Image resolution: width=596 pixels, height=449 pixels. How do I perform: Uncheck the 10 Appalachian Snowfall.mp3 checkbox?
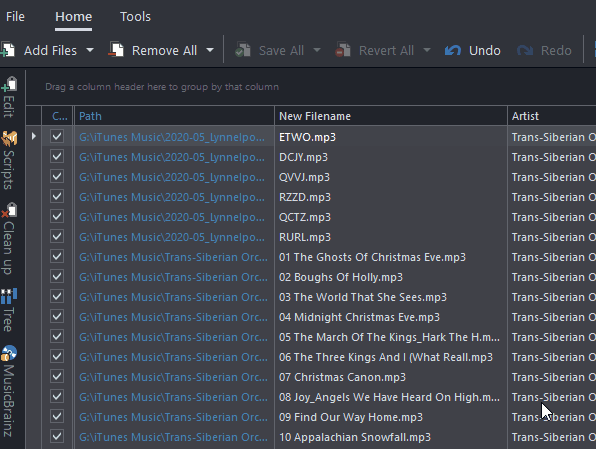(x=57, y=436)
